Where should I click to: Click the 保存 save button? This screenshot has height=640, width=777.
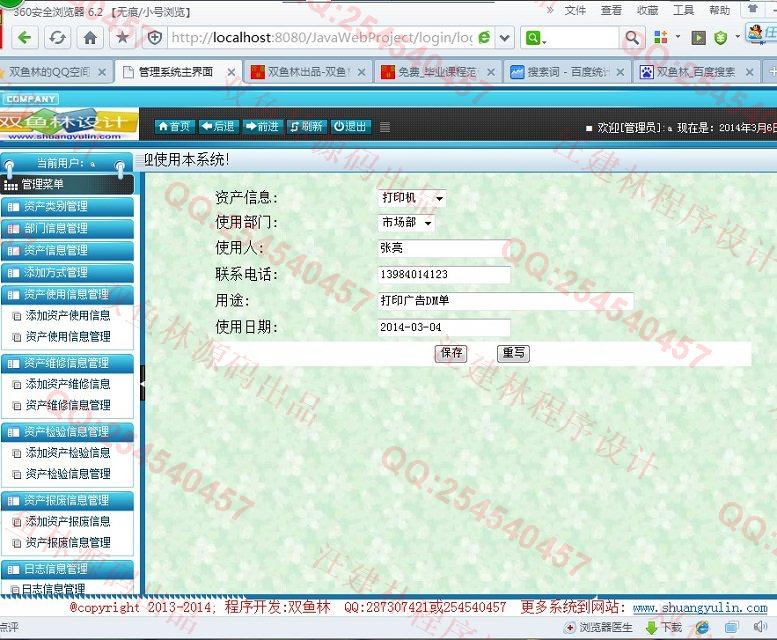(x=451, y=353)
